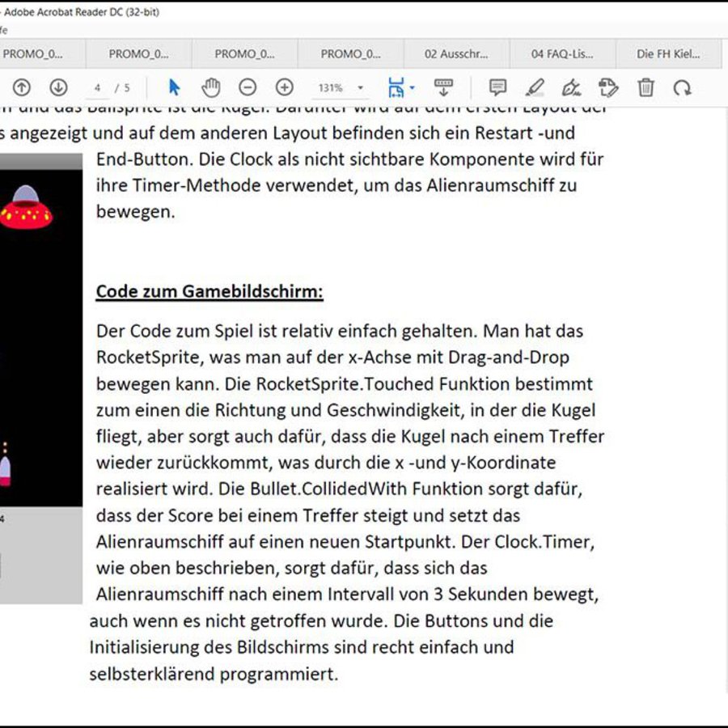Select the first PROMO_0 document tab
Screen dimensions: 728x728
point(32,54)
